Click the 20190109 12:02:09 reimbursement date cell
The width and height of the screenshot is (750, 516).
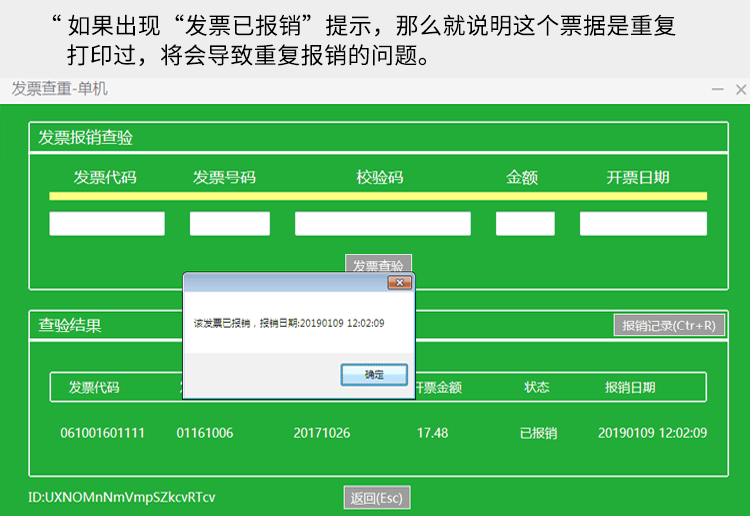[x=652, y=433]
